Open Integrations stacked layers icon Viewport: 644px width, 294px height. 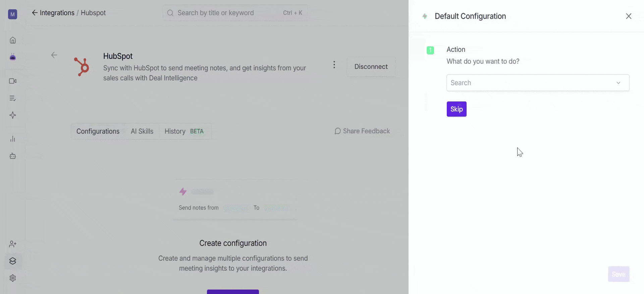pos(13,261)
